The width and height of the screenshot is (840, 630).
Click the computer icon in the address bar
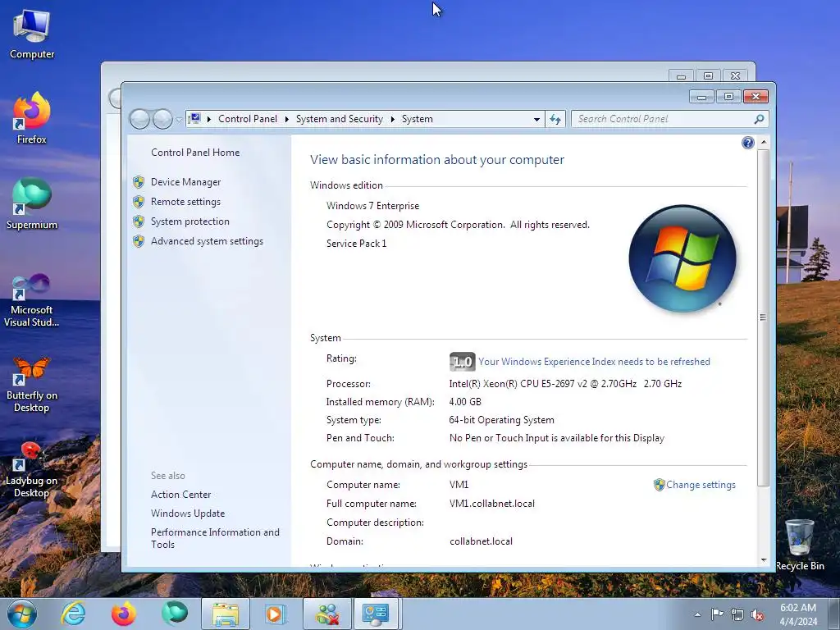(x=195, y=118)
